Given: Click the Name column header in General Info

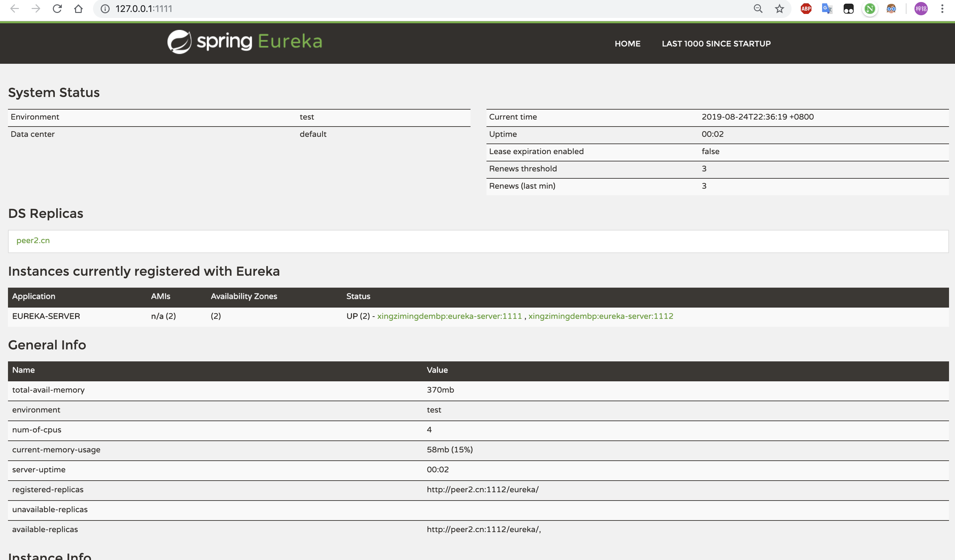Looking at the screenshot, I should (24, 370).
